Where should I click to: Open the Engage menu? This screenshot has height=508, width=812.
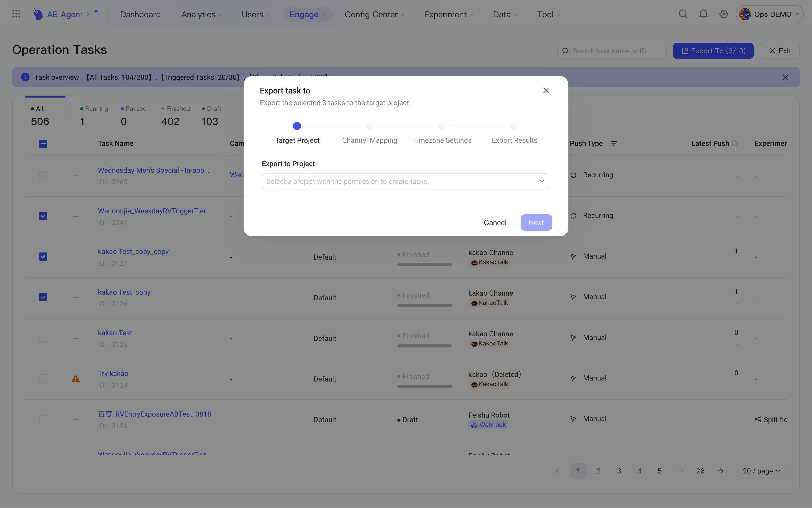click(308, 14)
